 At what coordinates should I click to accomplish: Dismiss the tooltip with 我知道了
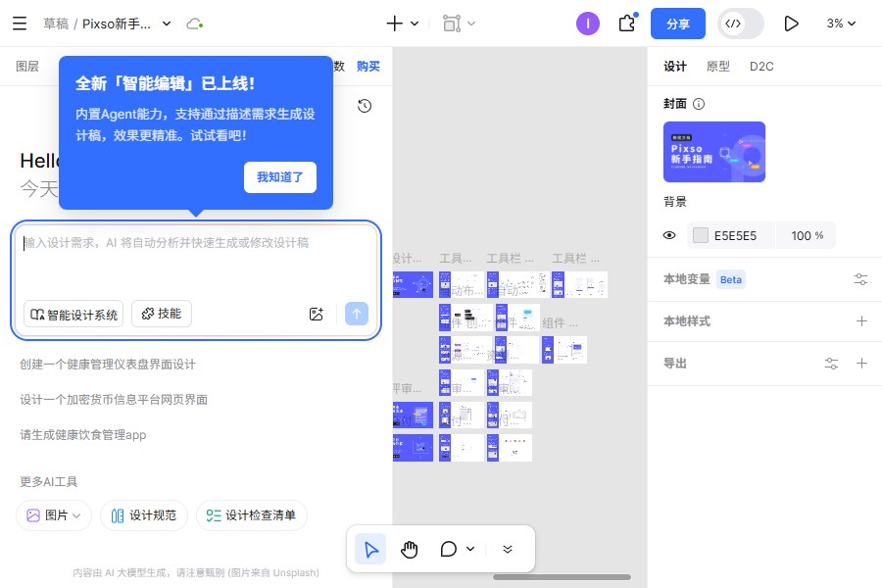[280, 177]
